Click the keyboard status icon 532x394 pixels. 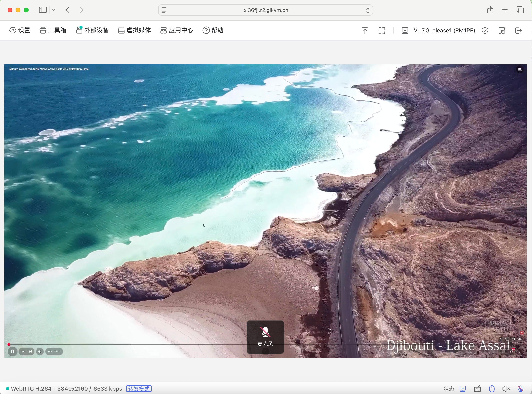[477, 389]
